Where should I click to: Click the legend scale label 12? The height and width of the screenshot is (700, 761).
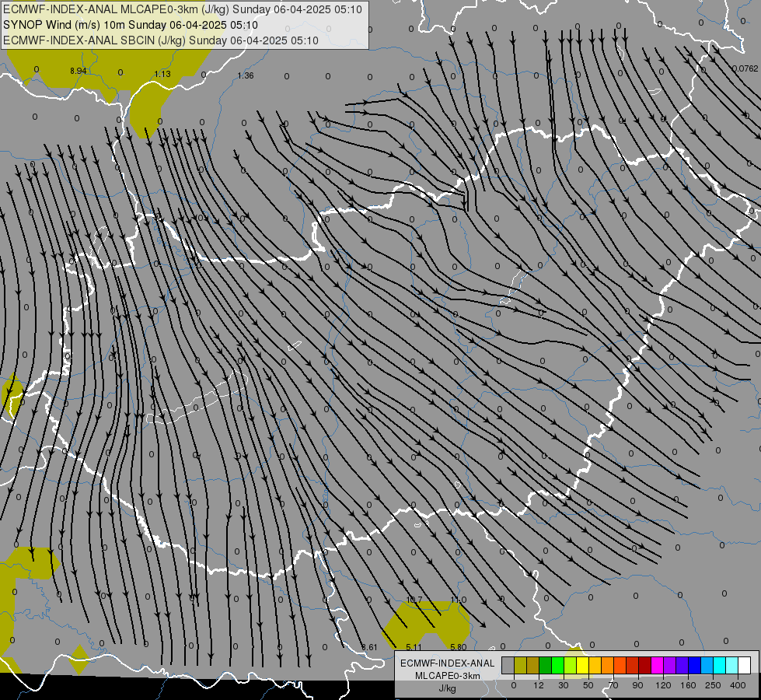pyautogui.click(x=539, y=685)
